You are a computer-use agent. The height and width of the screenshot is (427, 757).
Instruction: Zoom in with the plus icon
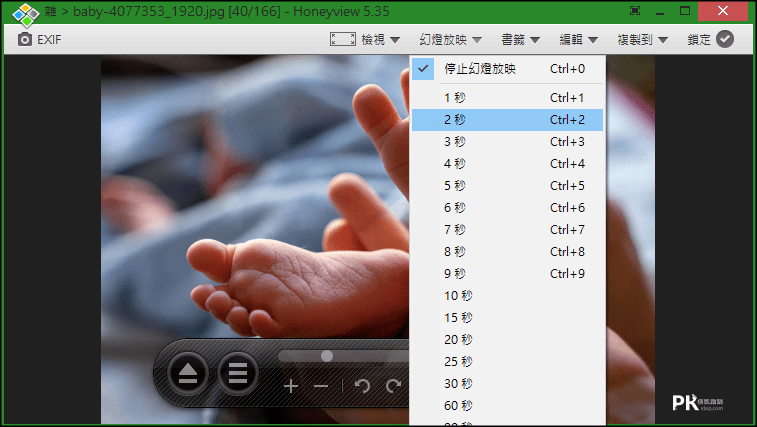[x=291, y=386]
